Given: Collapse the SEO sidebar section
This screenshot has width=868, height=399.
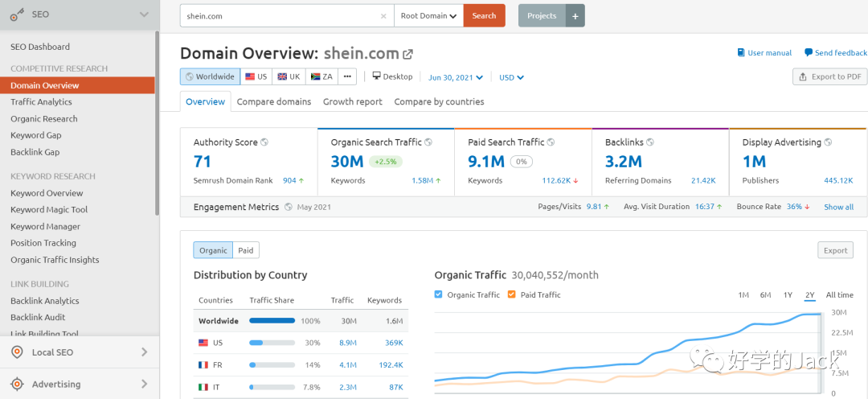Looking at the screenshot, I should pos(144,15).
